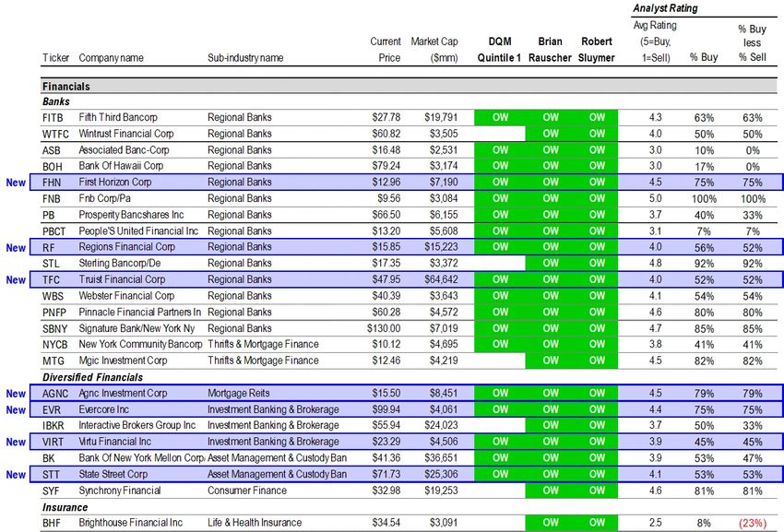Click Regions Financial Corp company name

pos(126,247)
